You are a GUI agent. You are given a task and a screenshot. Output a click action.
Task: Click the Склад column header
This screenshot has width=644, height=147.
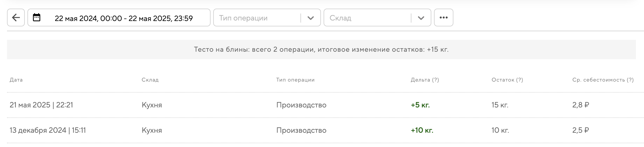pyautogui.click(x=150, y=80)
